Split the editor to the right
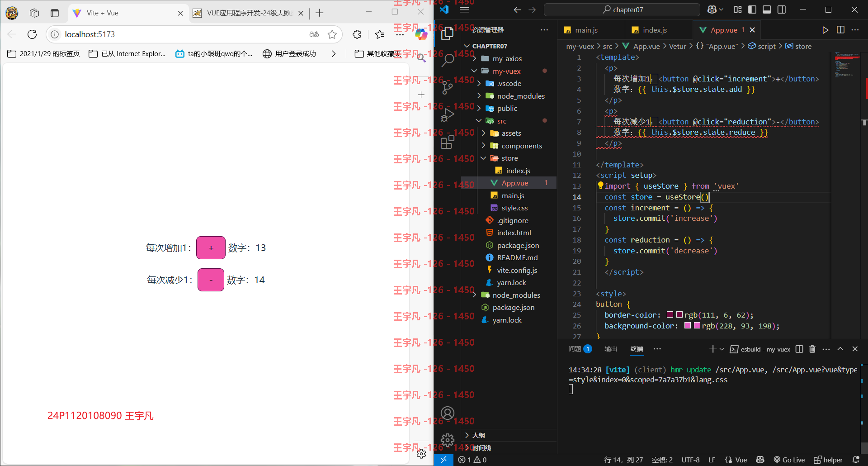 (840, 30)
